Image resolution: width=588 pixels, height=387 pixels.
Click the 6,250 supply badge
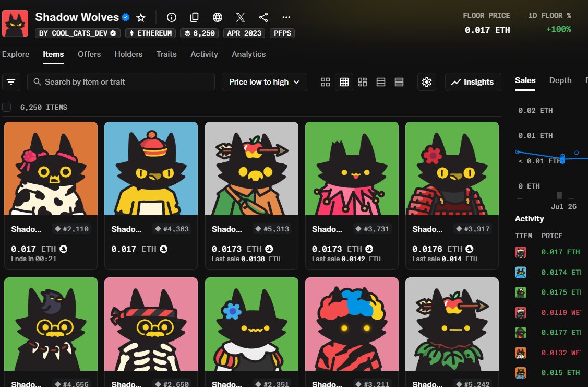(199, 33)
